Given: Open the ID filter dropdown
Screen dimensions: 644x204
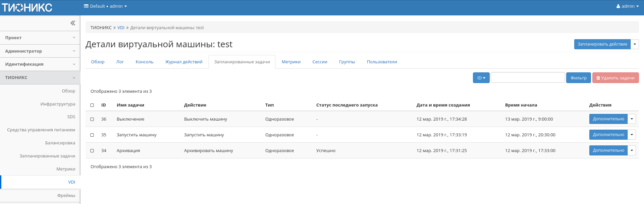Looking at the screenshot, I should [481, 78].
